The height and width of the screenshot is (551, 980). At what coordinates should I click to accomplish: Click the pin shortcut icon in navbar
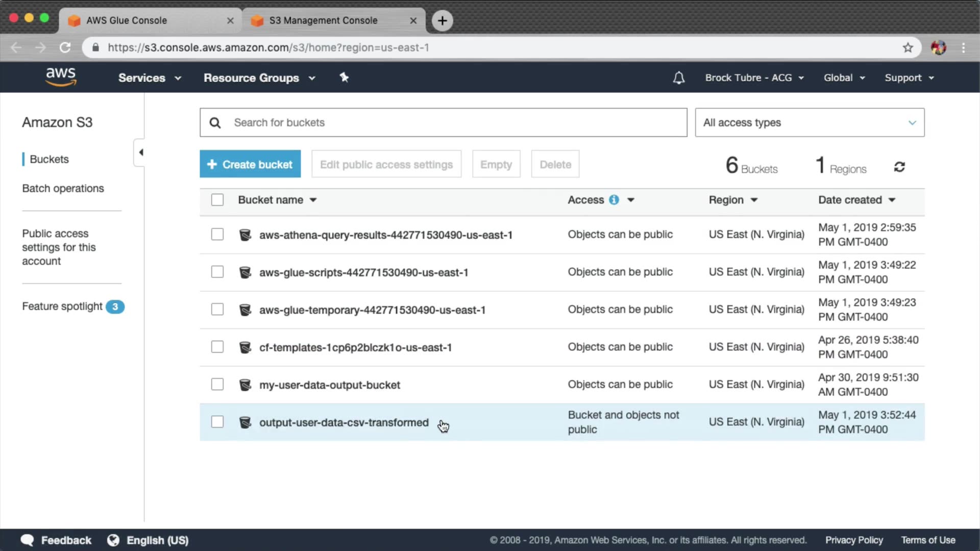(x=344, y=78)
